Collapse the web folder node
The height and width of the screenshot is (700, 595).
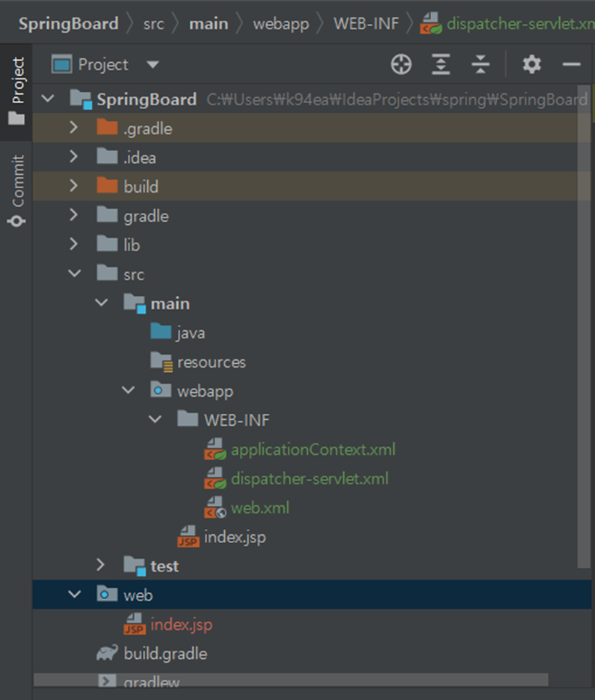(x=73, y=595)
